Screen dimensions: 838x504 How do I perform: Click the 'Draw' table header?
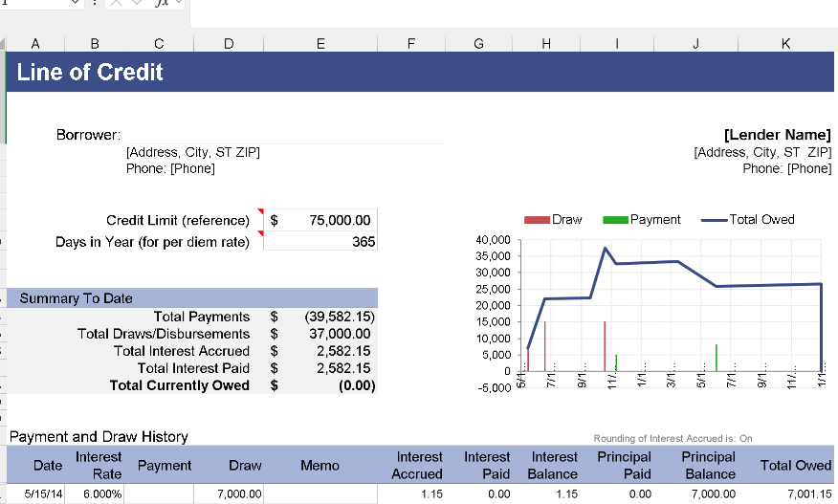pos(245,466)
